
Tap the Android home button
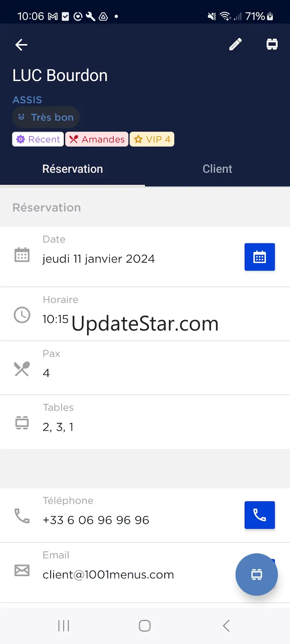[x=145, y=626]
